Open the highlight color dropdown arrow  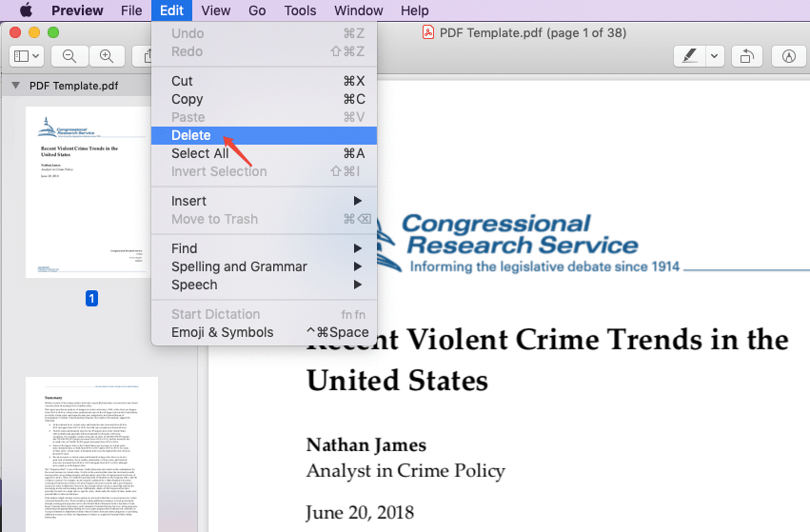coord(714,56)
